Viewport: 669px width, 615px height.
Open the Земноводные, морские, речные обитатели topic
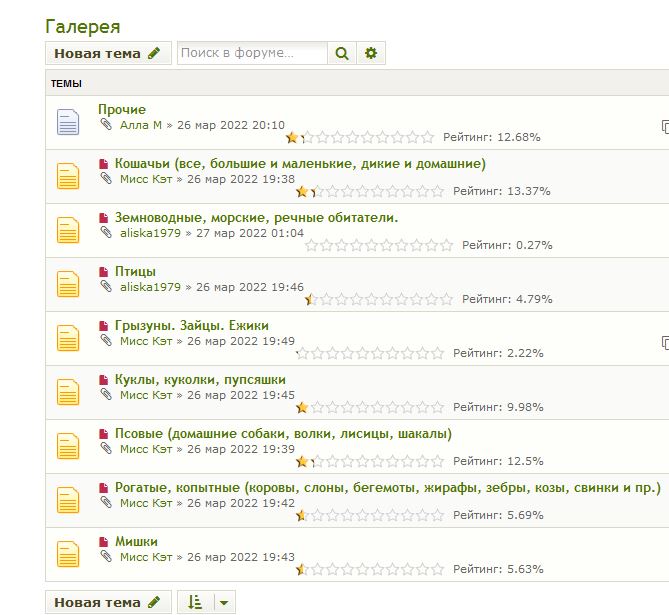click(x=257, y=217)
